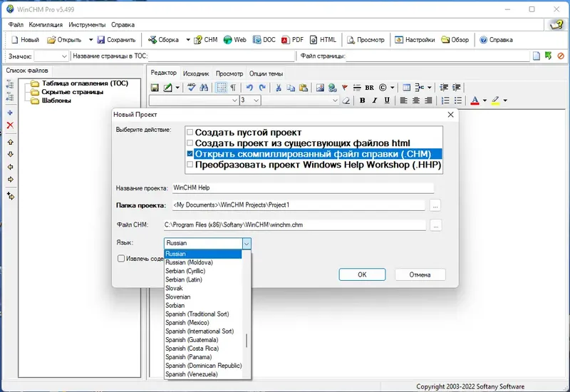Screen dimensions: 570x392
Task: Click the Отмена button
Action: (420, 274)
